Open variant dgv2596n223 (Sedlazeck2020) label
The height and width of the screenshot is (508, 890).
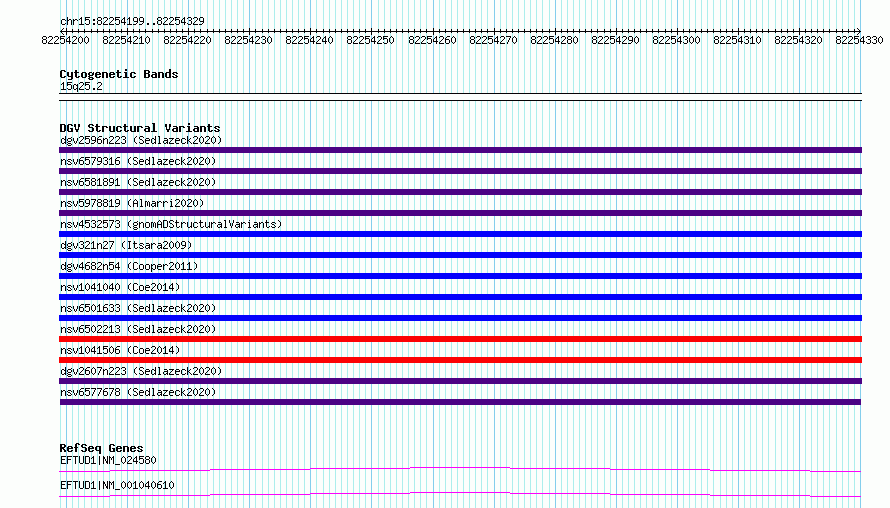141,140
